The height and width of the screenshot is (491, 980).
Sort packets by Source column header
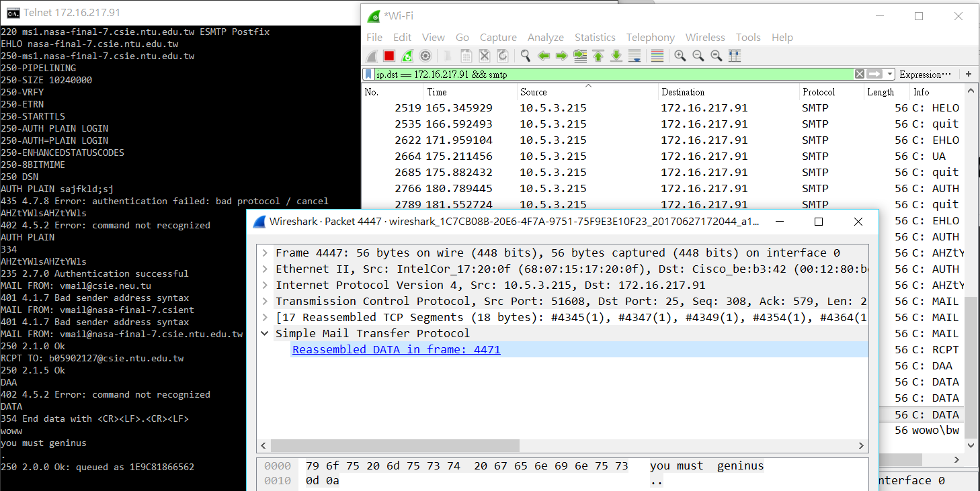(x=587, y=92)
